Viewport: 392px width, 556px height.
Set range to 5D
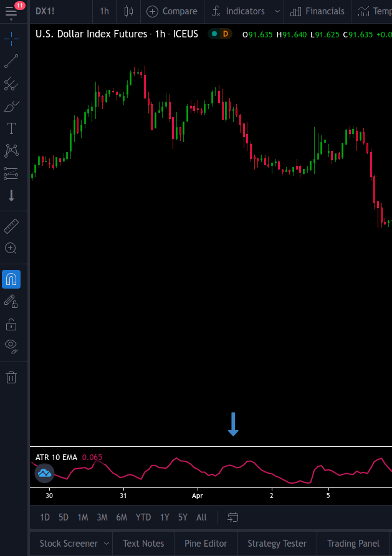[x=64, y=517]
